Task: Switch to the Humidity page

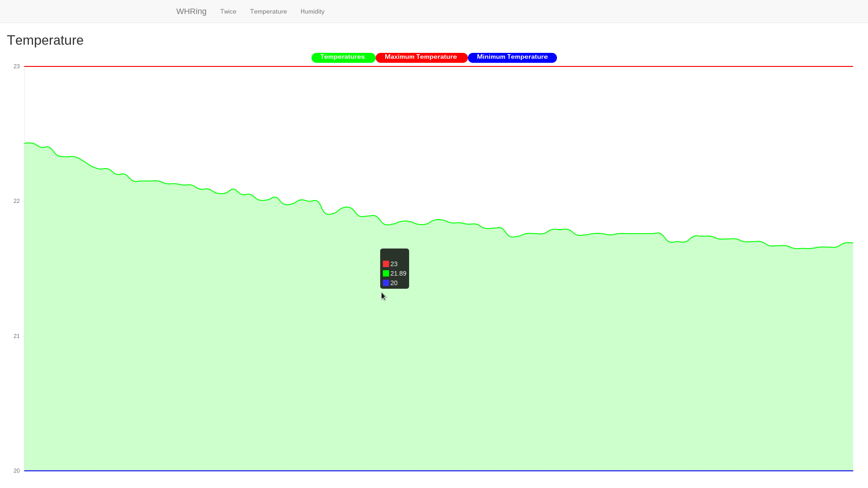Action: [x=312, y=12]
